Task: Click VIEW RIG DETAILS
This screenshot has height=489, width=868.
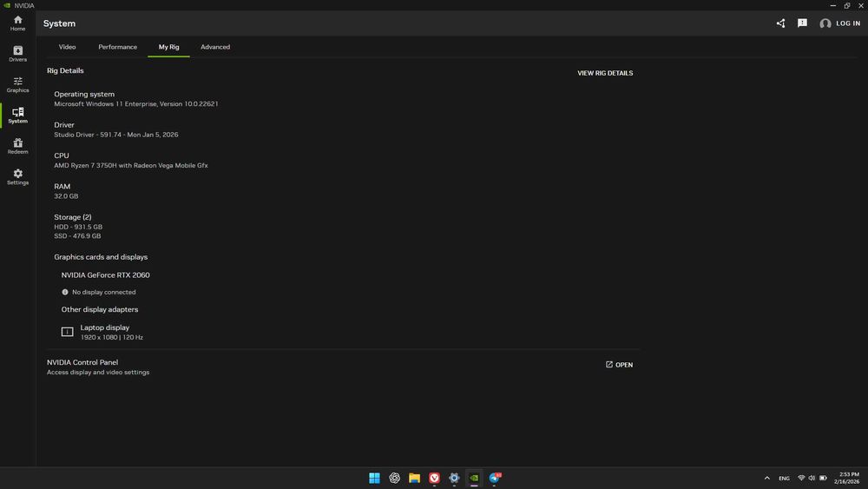Action: pyautogui.click(x=605, y=73)
